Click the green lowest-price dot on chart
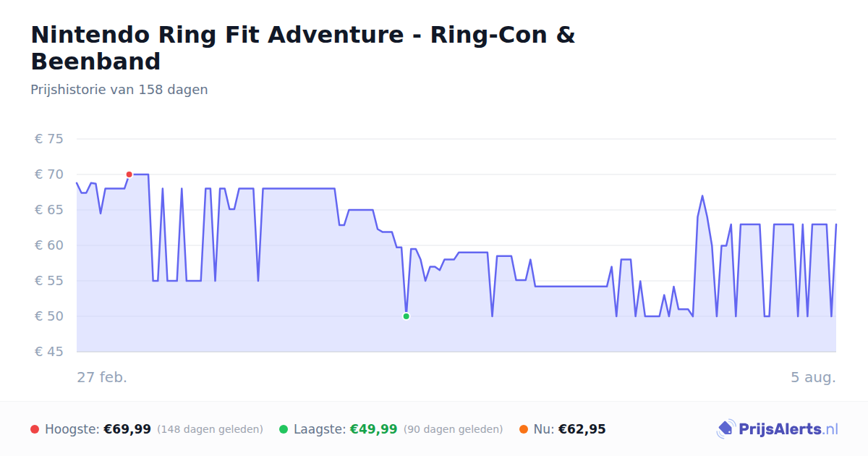 (406, 316)
